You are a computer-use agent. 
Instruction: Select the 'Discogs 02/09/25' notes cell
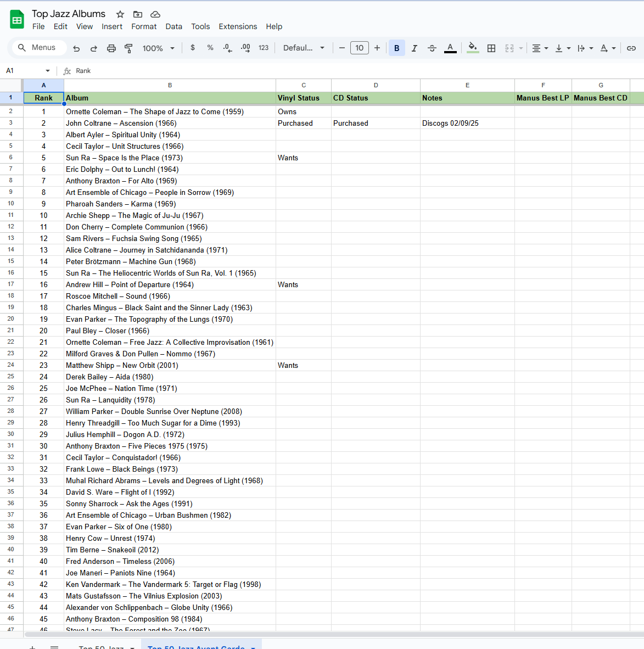click(x=467, y=124)
